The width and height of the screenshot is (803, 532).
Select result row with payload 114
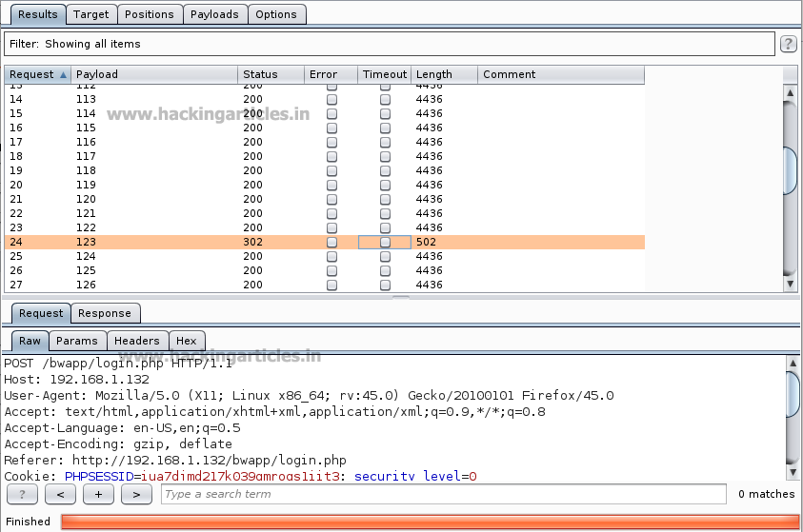324,113
